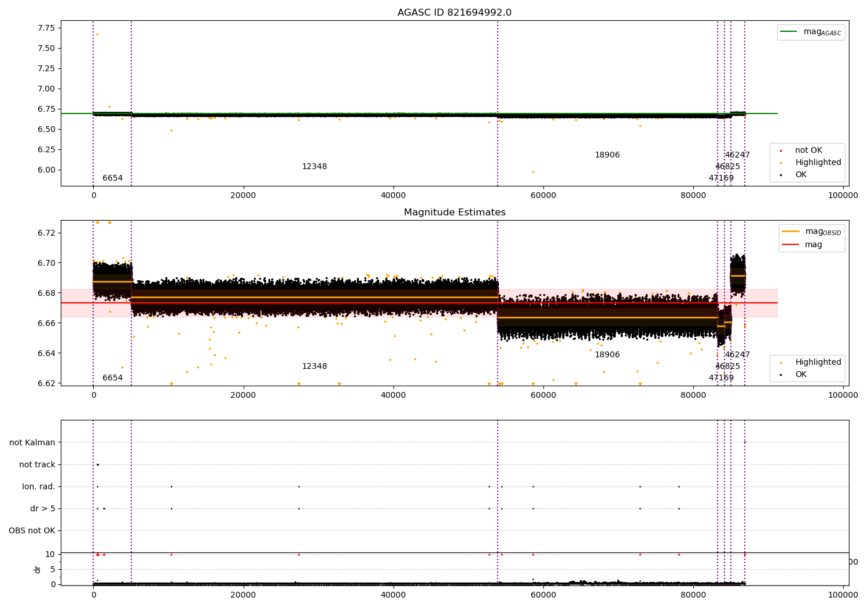The image size is (868, 608).
Task: Click the 6.70 y-axis tick label
Action: click(45, 263)
